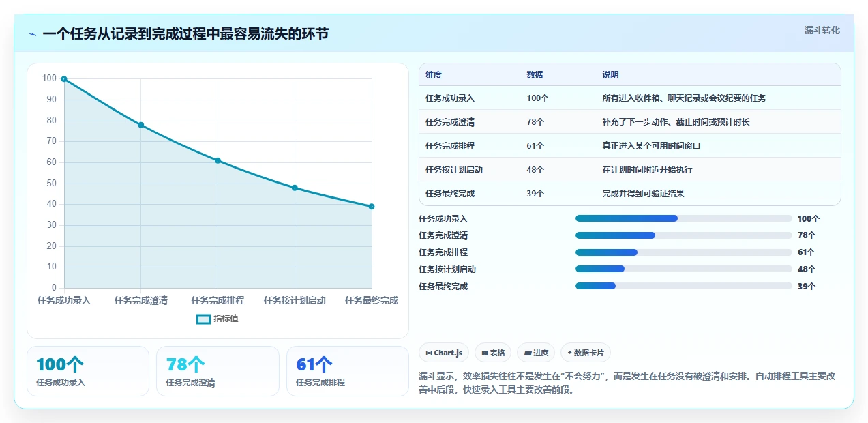Click the title 一个任务从记录到完成过程中最容易流失的环节
The height and width of the screenshot is (423, 868).
[185, 33]
